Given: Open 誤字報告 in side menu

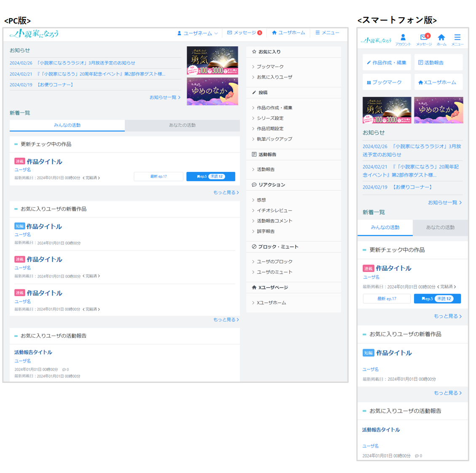Looking at the screenshot, I should (266, 231).
